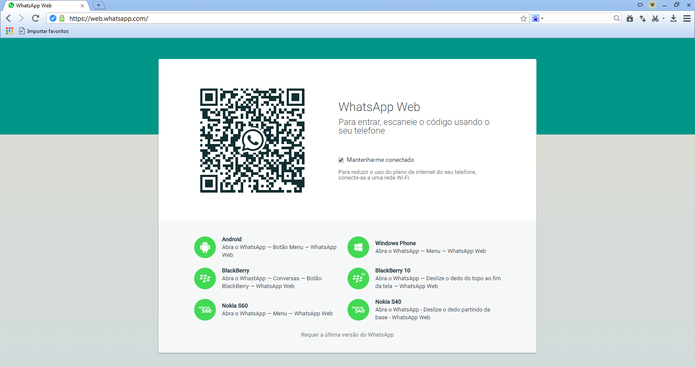Click the scissors screenshot tool icon
695x367 pixels.
pos(655,19)
